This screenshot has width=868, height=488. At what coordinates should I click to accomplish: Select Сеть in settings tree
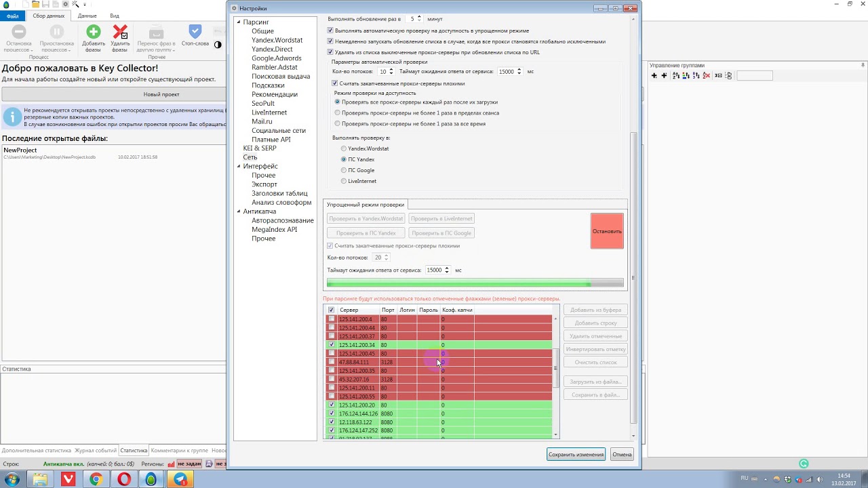250,157
